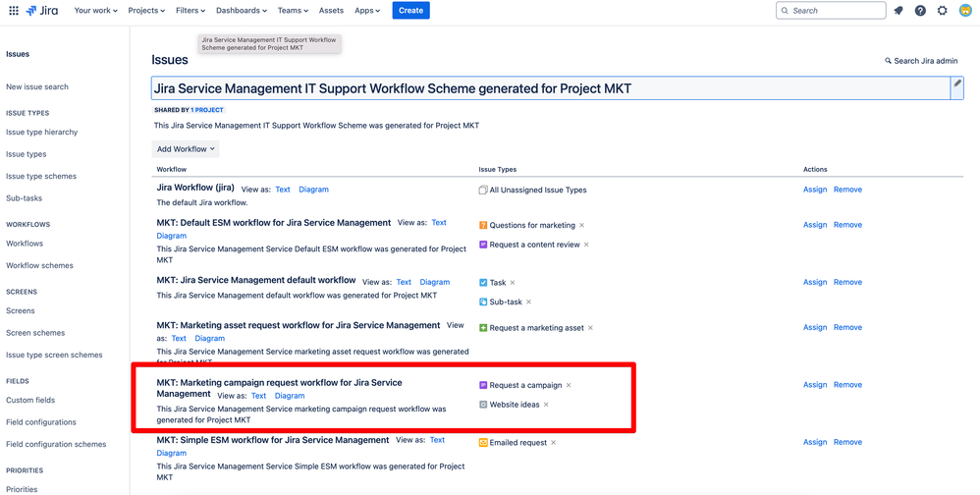Open the Projects dropdown

tap(147, 11)
